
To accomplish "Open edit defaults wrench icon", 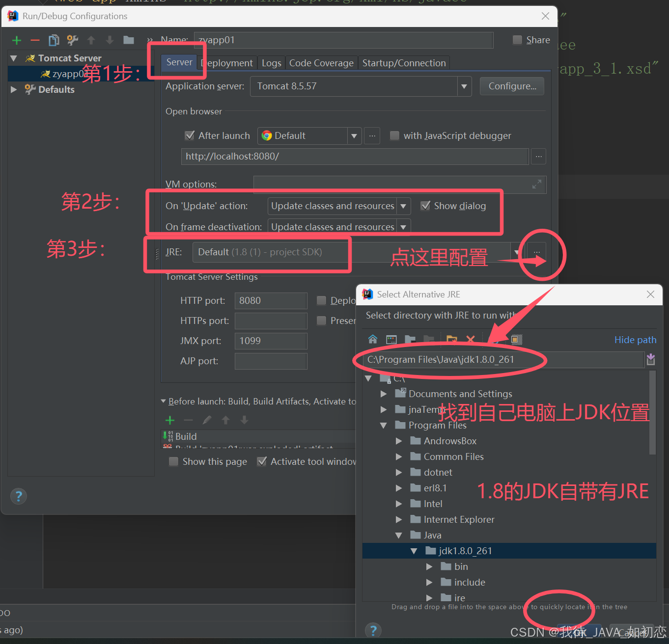I will click(73, 40).
